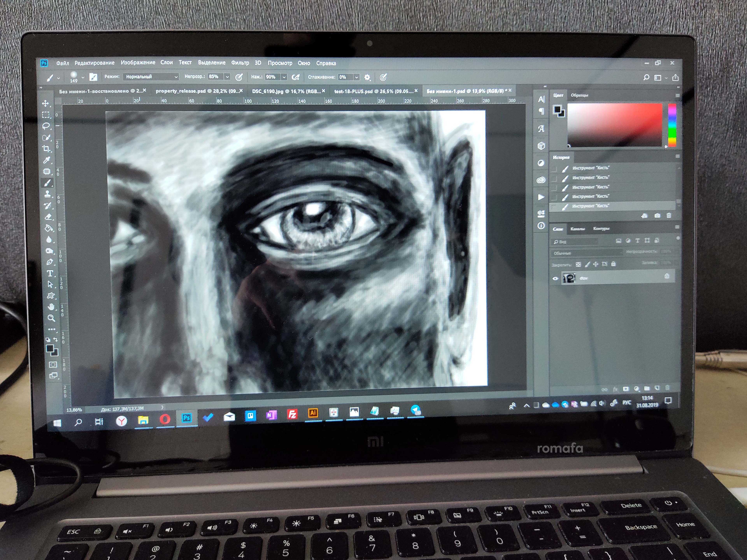Select the Lasso tool

[46, 126]
